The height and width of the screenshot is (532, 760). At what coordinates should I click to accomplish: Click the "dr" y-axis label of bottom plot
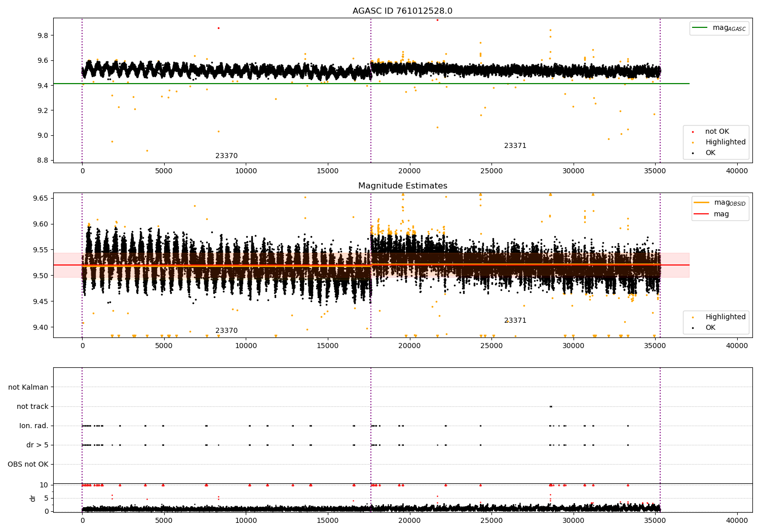[33, 498]
